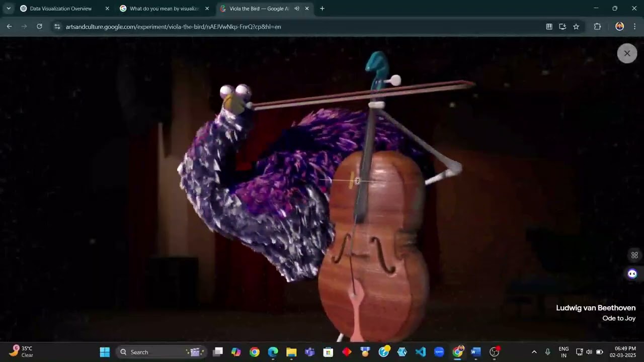Switch to 'What do you mean by visualize' tab
Viewport: 644px width, 362px height.
[x=164, y=9]
